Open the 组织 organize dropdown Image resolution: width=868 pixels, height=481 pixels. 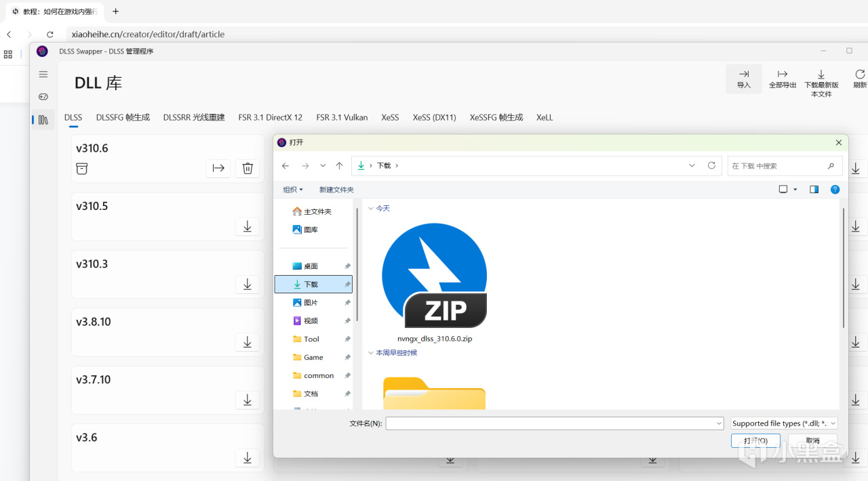[x=293, y=190]
